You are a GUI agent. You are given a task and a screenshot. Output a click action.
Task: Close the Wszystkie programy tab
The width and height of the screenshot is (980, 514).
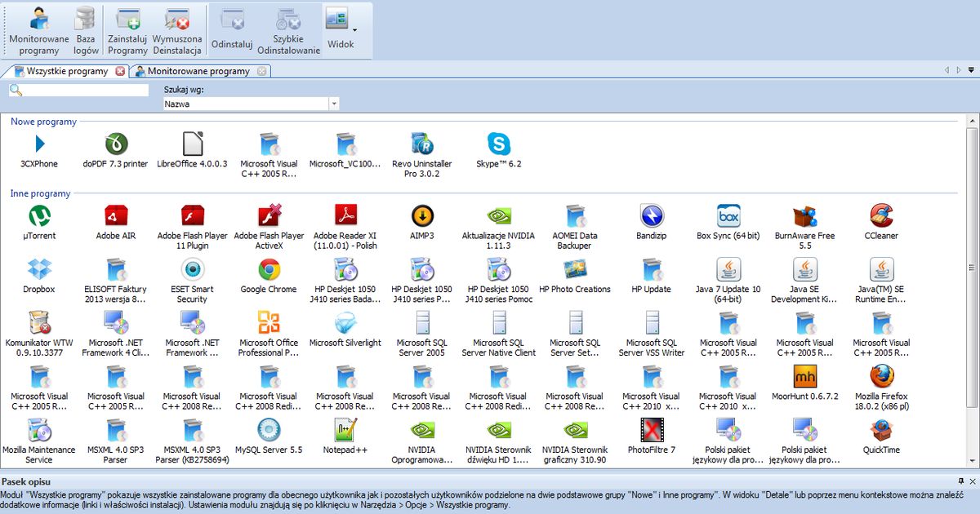(x=121, y=71)
